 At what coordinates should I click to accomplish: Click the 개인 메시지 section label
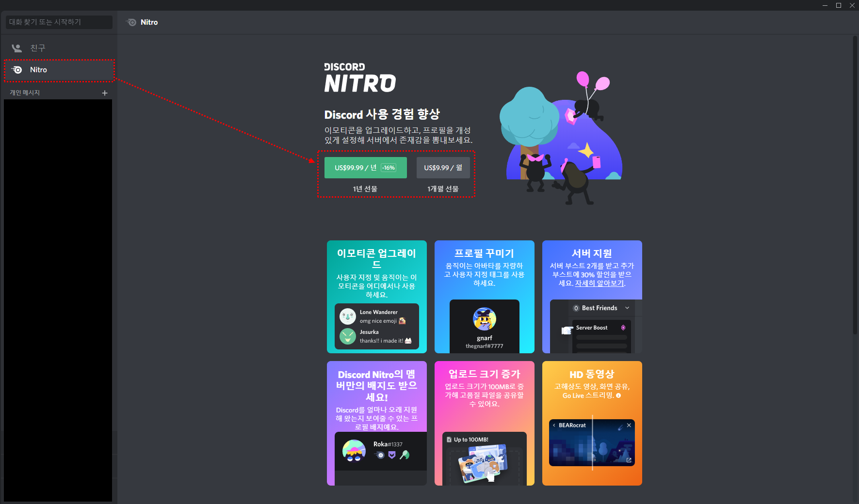coord(25,93)
